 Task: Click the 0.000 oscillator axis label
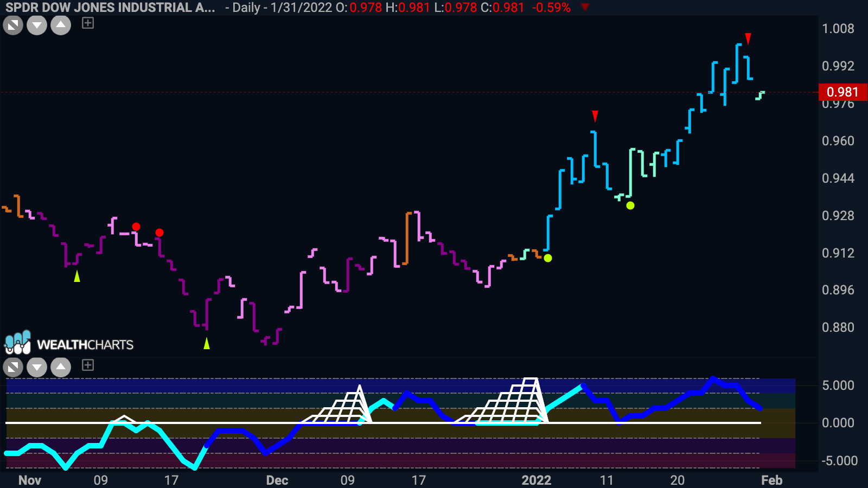(x=838, y=423)
